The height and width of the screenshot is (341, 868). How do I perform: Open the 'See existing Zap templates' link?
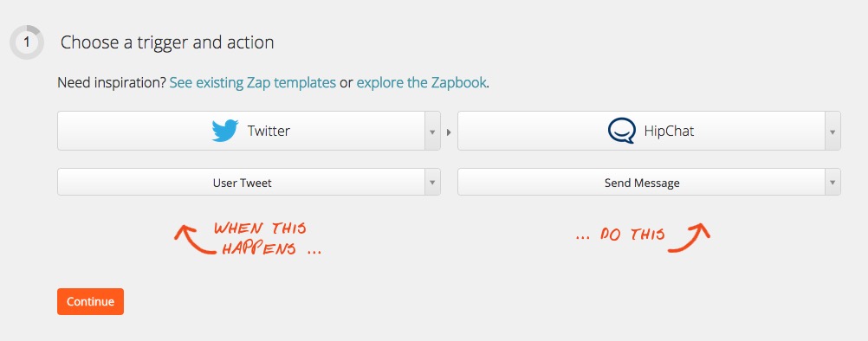click(252, 83)
